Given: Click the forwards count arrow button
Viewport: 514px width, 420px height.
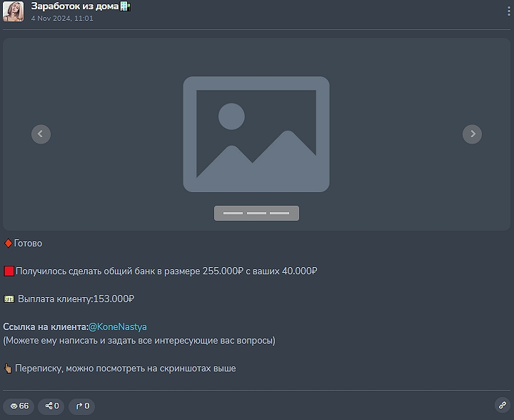Looking at the screenshot, I should pos(82,406).
